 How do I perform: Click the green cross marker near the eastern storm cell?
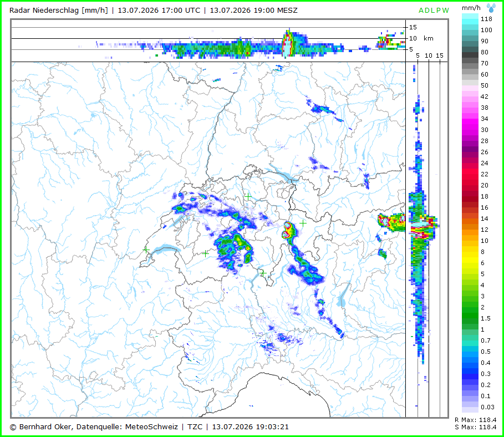click(x=303, y=223)
